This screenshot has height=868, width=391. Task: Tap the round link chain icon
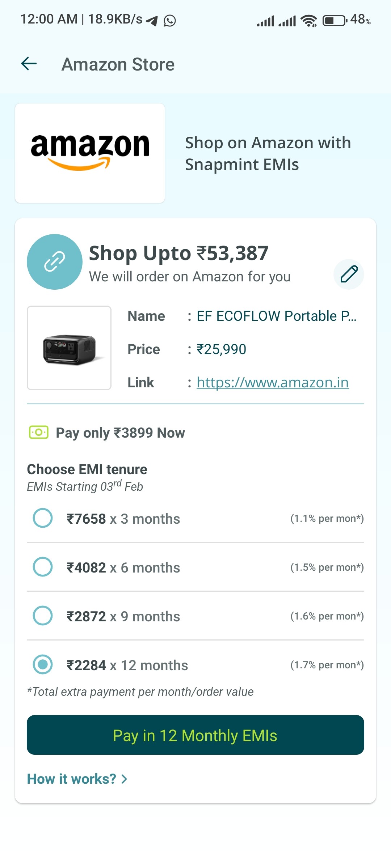tap(55, 261)
